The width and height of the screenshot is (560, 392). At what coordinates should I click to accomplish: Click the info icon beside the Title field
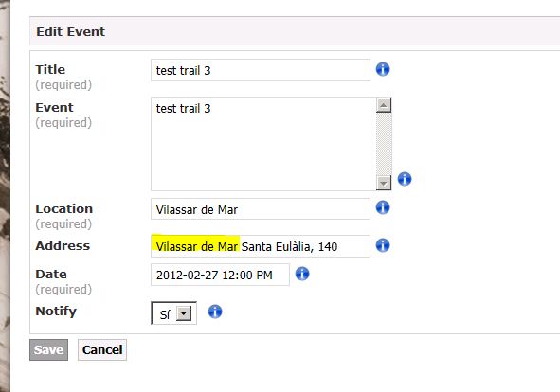point(383,69)
